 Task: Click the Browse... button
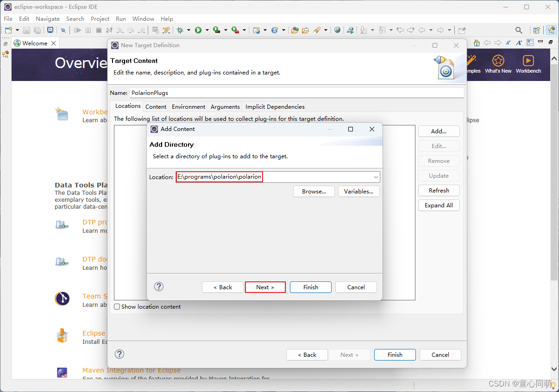click(x=314, y=191)
